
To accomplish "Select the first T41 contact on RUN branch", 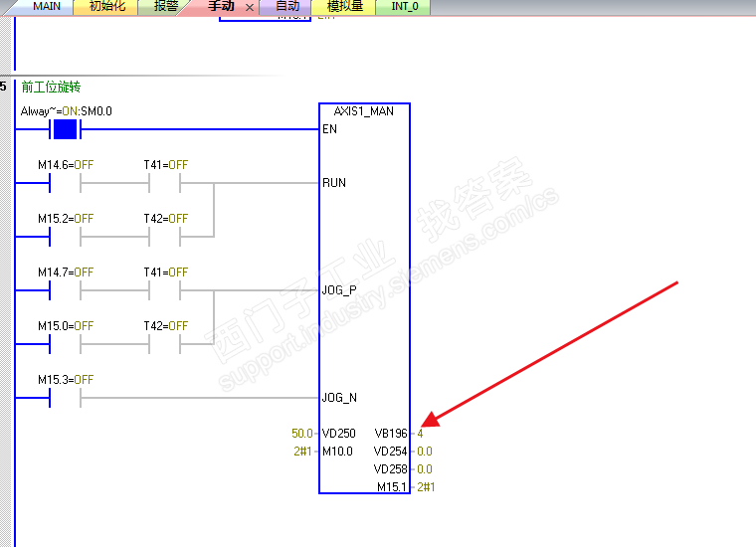I will point(165,183).
